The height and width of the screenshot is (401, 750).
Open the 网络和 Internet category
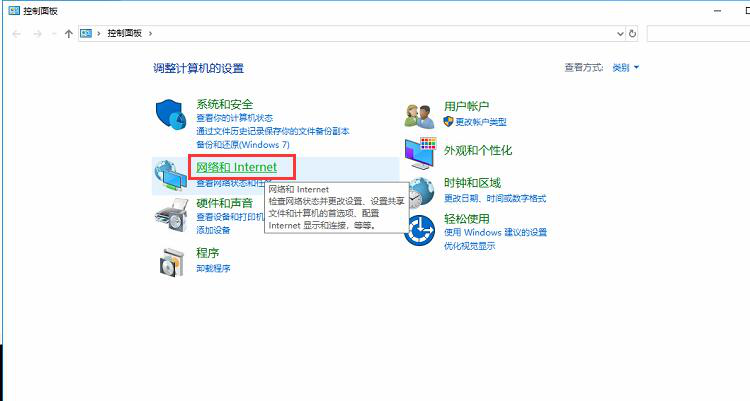(x=236, y=167)
